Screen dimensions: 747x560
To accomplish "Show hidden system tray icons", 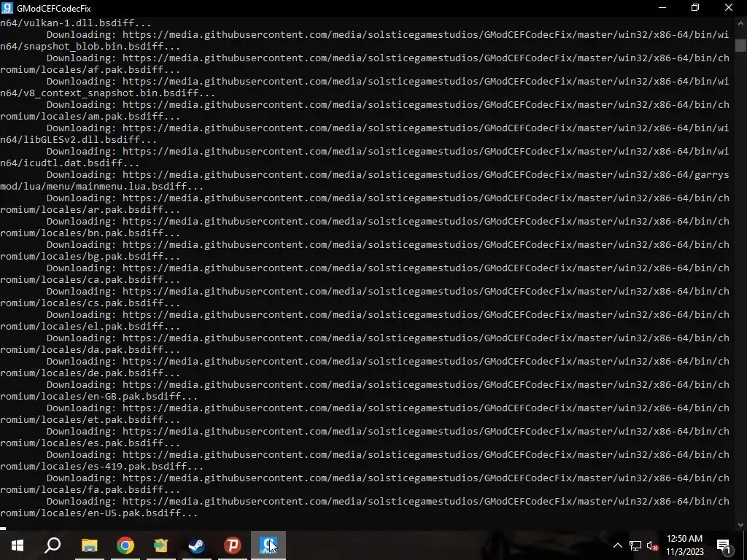I will click(617, 545).
